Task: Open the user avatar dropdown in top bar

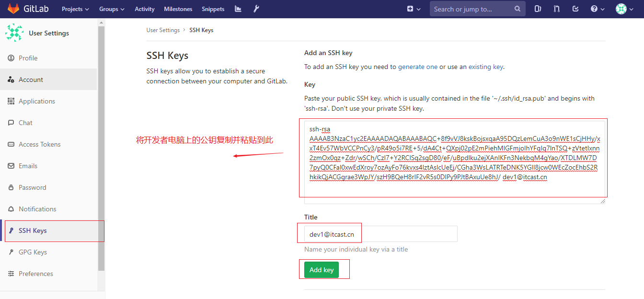Action: point(624,9)
